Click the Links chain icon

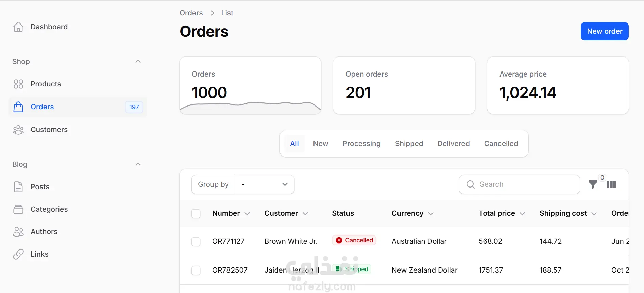18,254
